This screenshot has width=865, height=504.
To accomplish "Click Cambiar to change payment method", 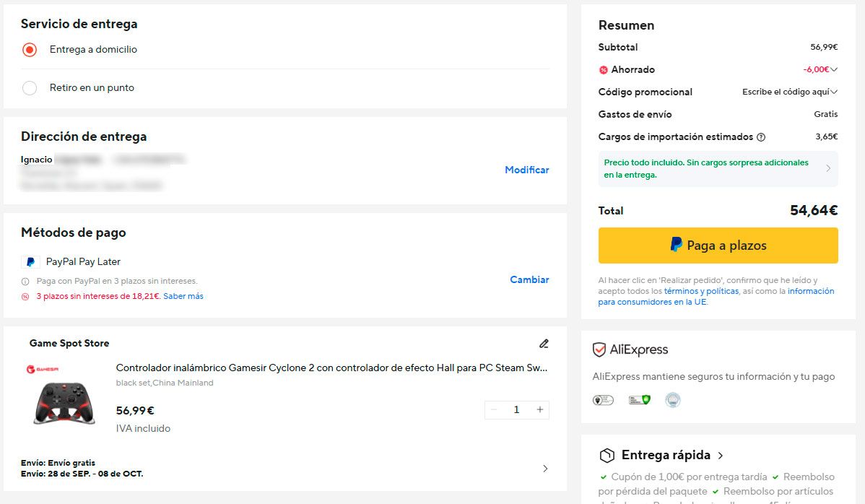I will [529, 279].
